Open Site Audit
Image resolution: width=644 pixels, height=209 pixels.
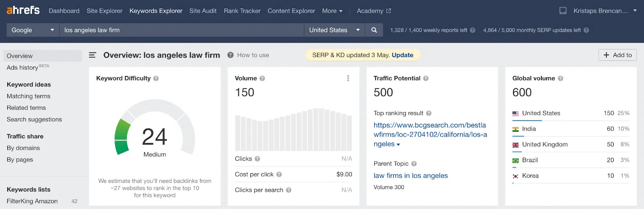pyautogui.click(x=203, y=11)
